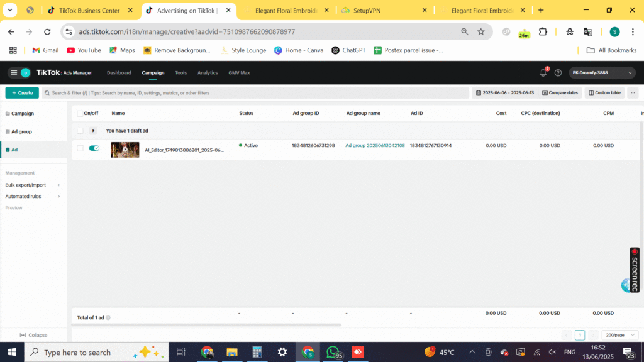Open Chrome extensions puzzle icon
The height and width of the screenshot is (362, 644).
click(x=543, y=31)
